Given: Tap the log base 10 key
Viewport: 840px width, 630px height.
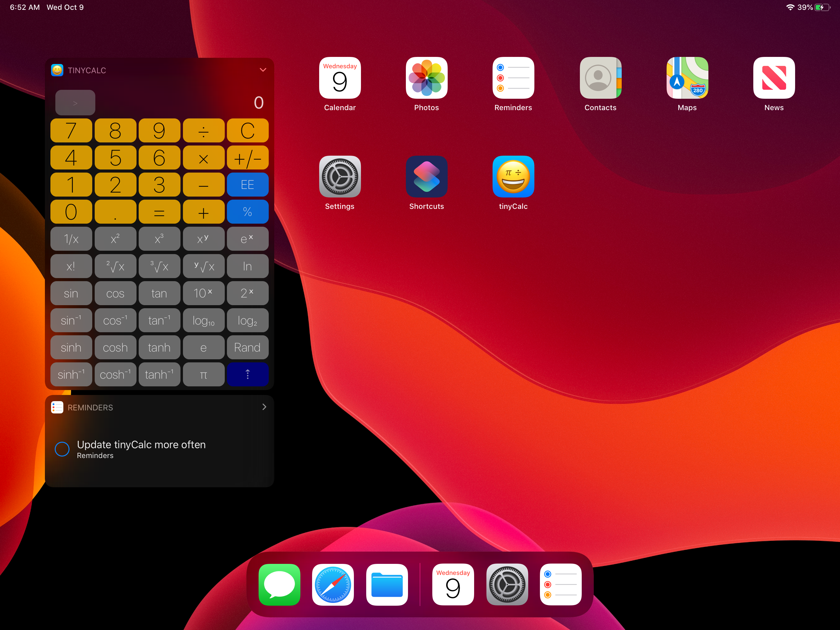Looking at the screenshot, I should tap(204, 320).
